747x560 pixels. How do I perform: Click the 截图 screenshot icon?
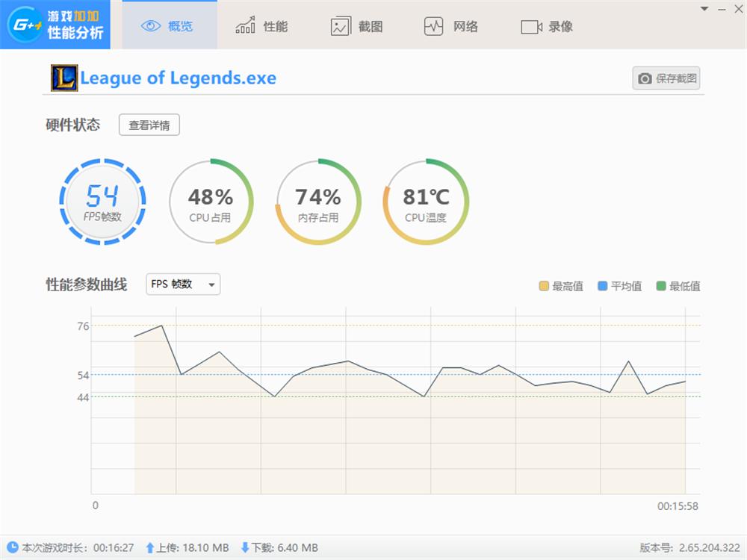pyautogui.click(x=341, y=25)
